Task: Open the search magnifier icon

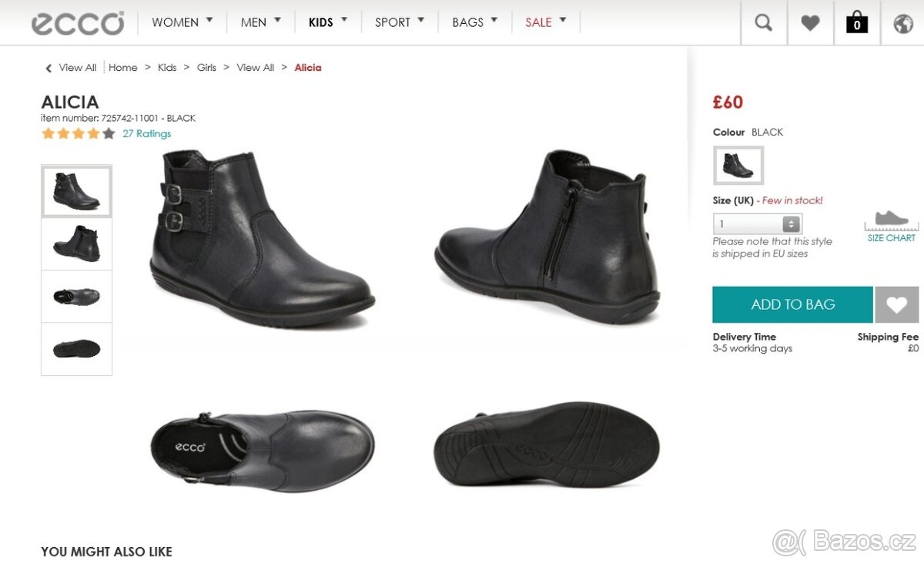Action: click(763, 23)
